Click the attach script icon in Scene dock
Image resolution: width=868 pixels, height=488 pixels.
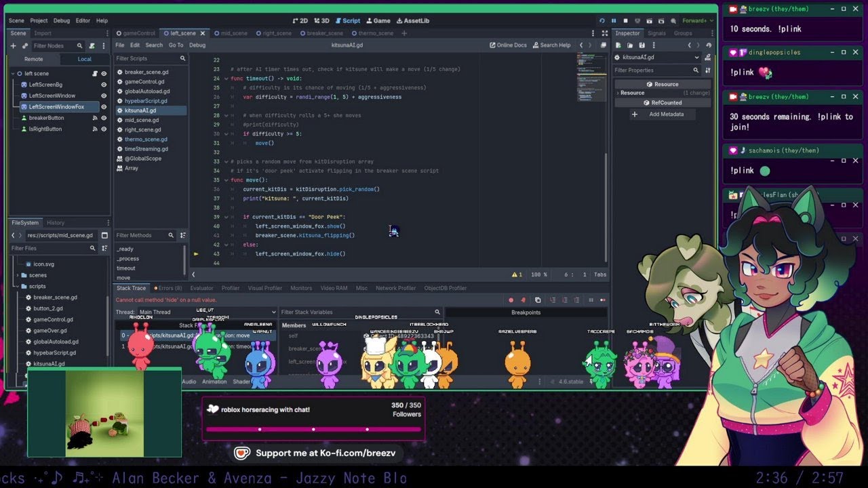tap(92, 45)
